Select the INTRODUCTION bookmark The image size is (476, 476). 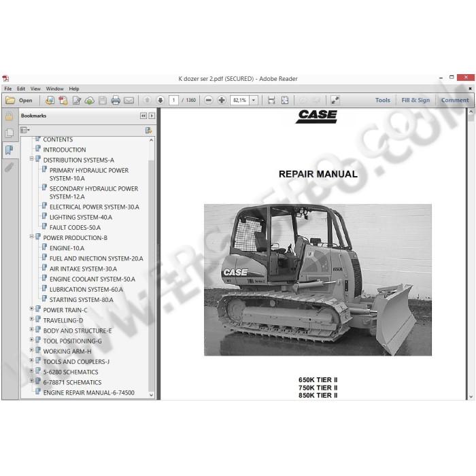65,150
